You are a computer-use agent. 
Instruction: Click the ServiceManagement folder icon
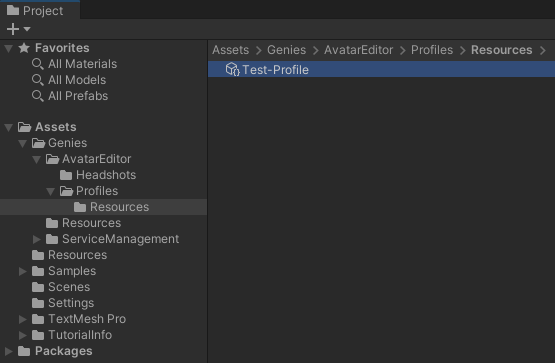(x=52, y=239)
